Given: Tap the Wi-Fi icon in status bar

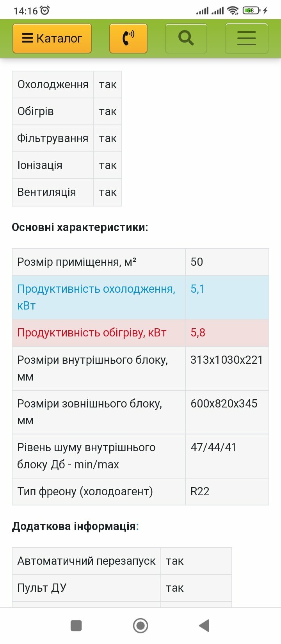Looking at the screenshot, I should pyautogui.click(x=233, y=11).
